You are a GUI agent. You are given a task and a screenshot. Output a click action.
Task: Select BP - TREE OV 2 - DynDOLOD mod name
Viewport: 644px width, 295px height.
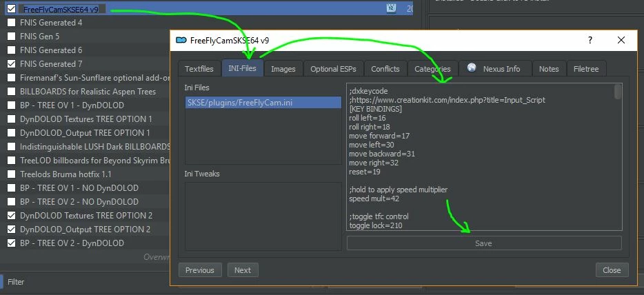click(72, 243)
